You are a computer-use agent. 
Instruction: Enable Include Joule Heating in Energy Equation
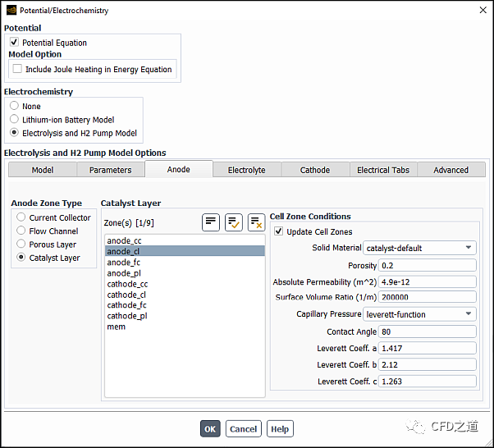(17, 69)
